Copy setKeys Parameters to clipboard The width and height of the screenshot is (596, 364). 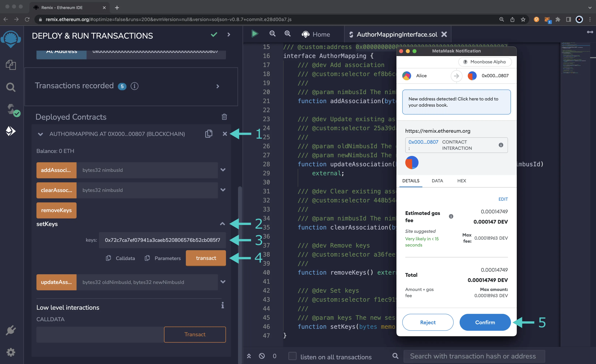[147, 258]
